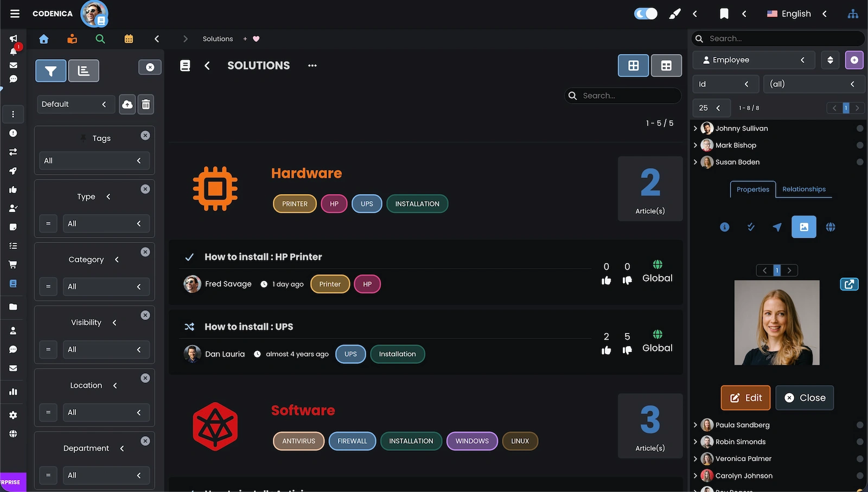
Task: Click the Installation tag under Hardware
Action: pos(417,203)
